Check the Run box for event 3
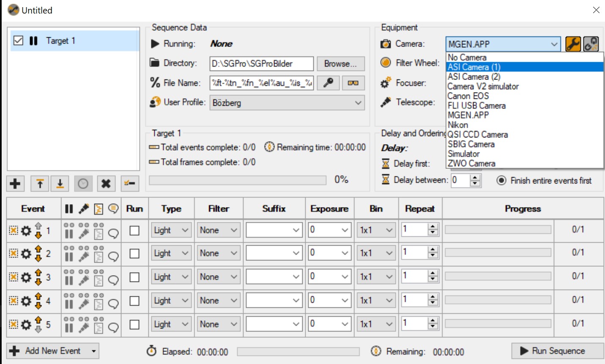This screenshot has height=364, width=605. click(x=134, y=277)
